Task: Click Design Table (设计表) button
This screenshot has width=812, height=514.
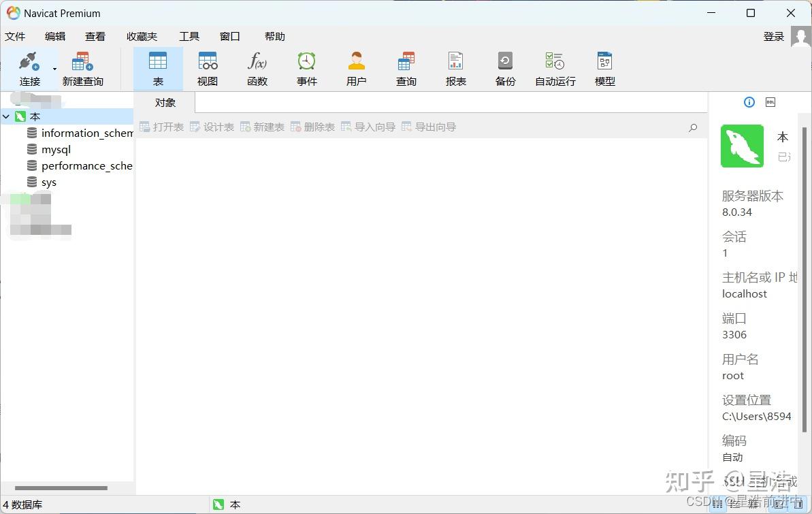Action: (x=212, y=127)
